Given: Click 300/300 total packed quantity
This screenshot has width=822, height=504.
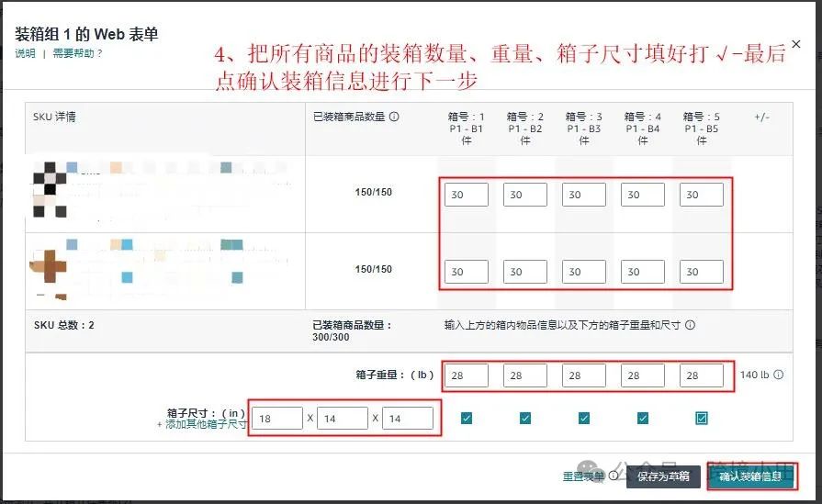Looking at the screenshot, I should point(331,338).
